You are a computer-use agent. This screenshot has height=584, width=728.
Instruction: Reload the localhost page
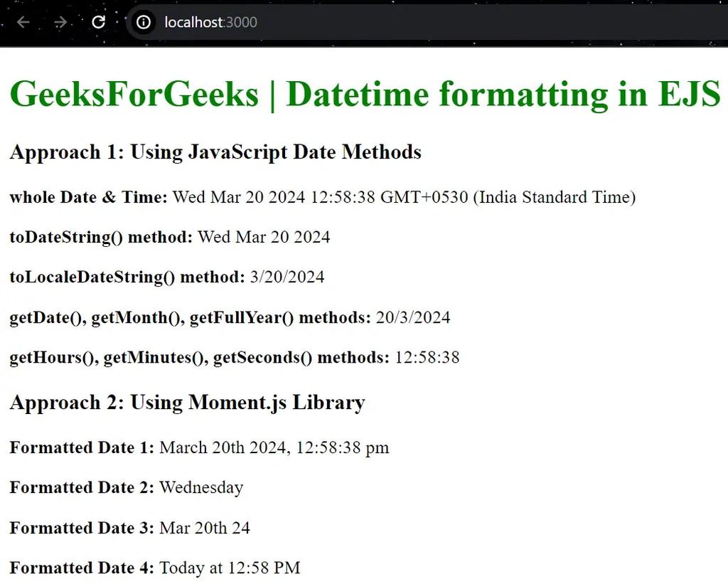tap(98, 22)
